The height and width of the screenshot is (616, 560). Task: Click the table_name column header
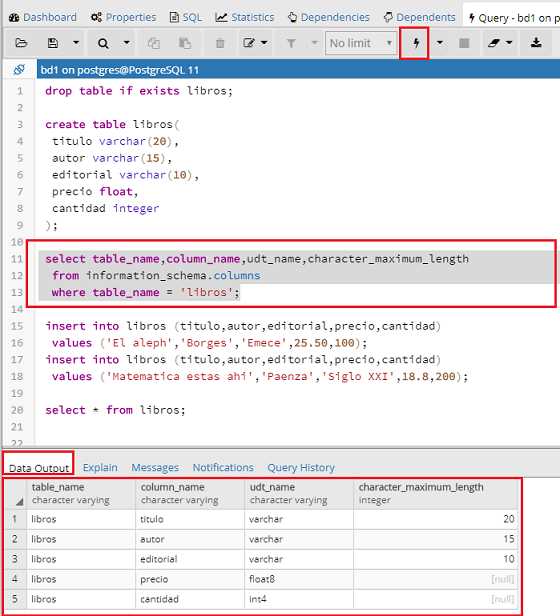81,493
